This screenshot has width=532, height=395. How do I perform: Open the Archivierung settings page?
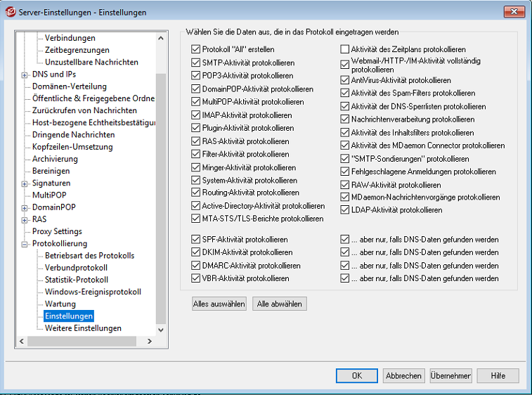(x=55, y=159)
